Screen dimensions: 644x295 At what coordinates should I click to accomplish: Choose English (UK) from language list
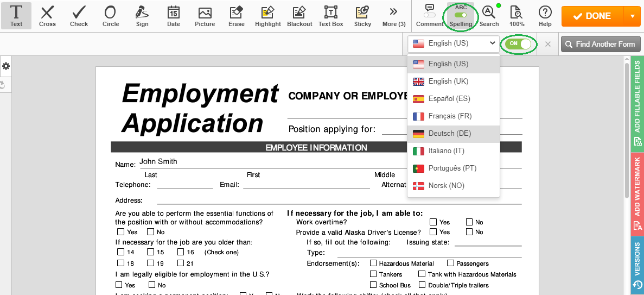tap(454, 81)
